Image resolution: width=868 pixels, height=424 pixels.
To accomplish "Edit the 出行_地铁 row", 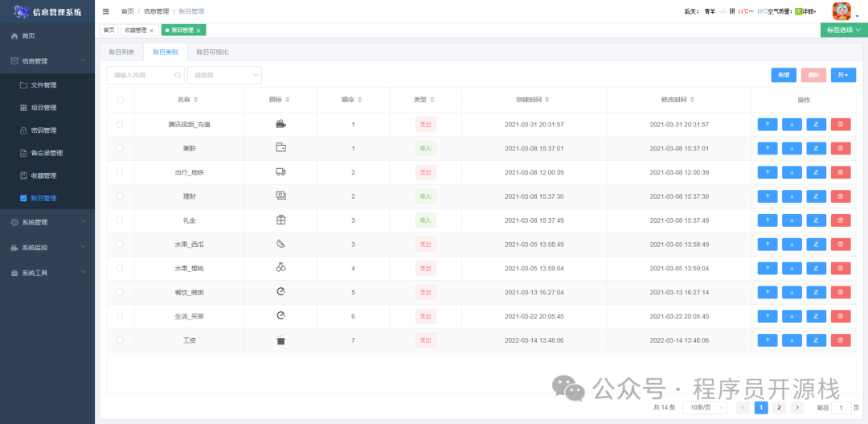I will (x=816, y=172).
